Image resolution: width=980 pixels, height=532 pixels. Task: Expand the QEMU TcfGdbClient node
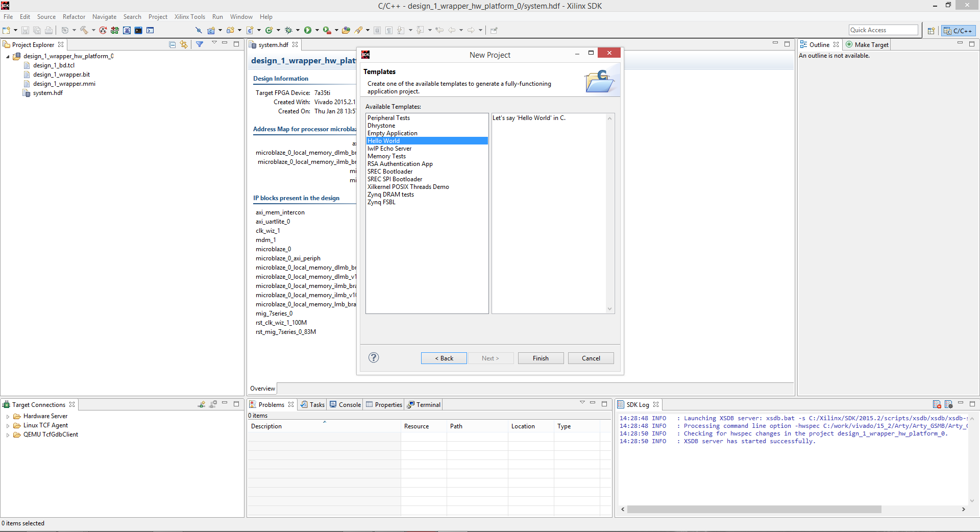(8, 435)
